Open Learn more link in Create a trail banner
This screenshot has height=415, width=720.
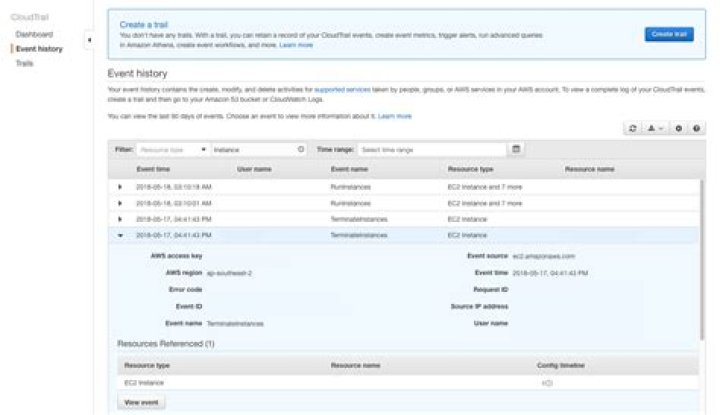(296, 45)
